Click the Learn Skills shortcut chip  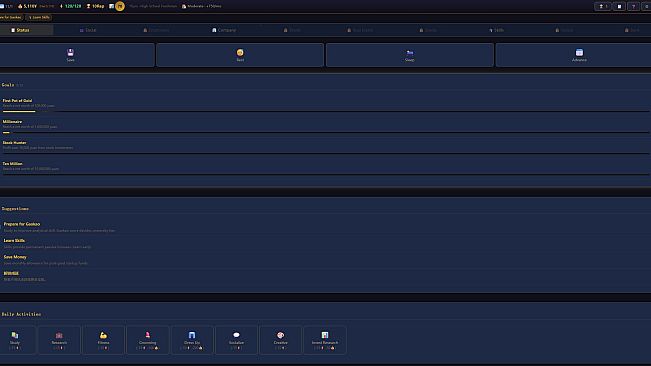click(x=39, y=17)
